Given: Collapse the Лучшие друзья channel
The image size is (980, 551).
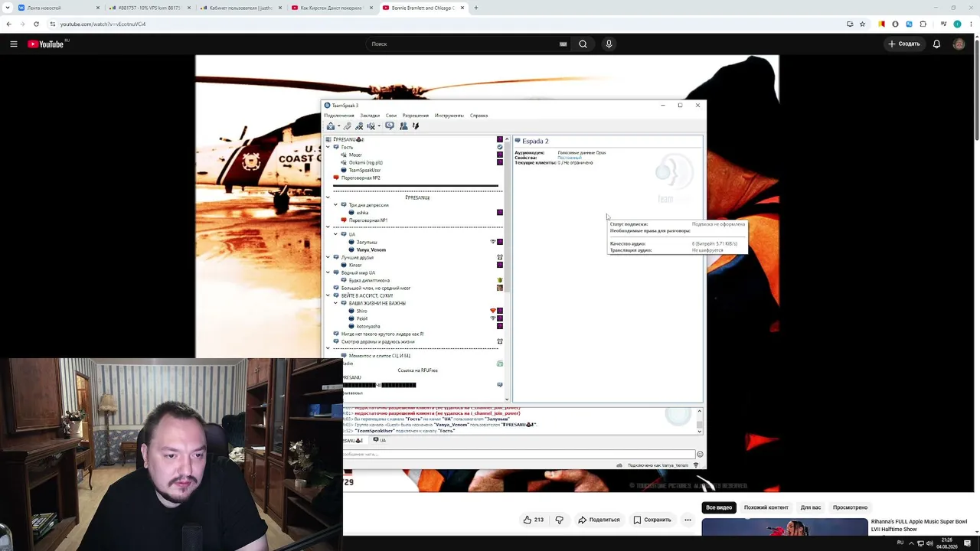Looking at the screenshot, I should [328, 257].
